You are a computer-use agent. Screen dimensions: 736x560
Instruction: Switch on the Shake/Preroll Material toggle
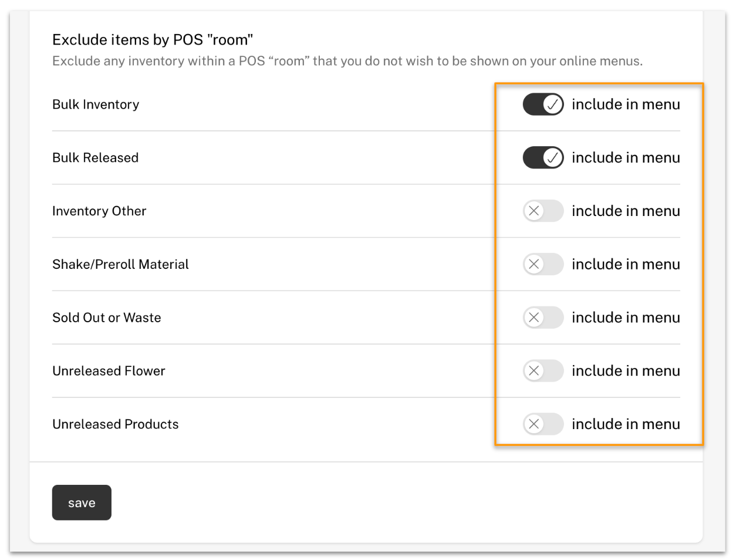click(x=543, y=264)
